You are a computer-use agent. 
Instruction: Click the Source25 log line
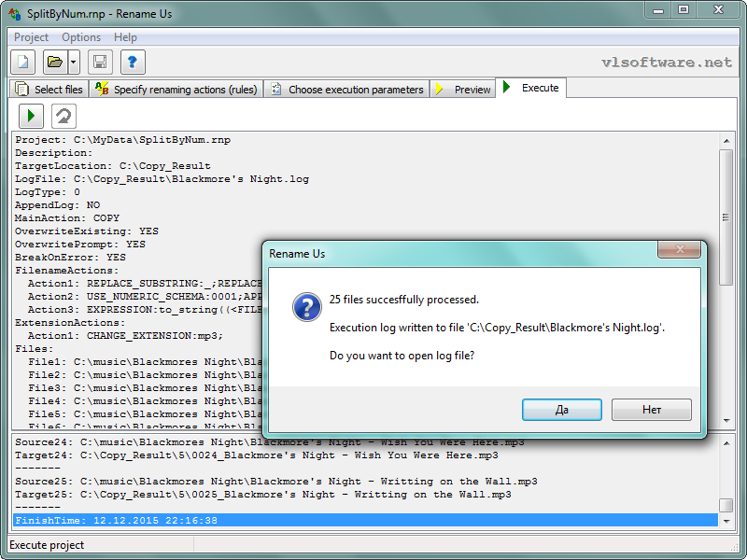click(x=276, y=482)
